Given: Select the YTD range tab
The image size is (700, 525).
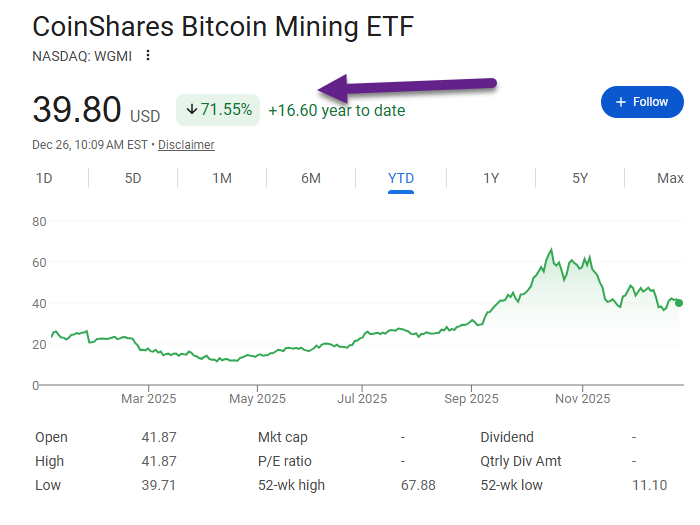Looking at the screenshot, I should tap(401, 179).
